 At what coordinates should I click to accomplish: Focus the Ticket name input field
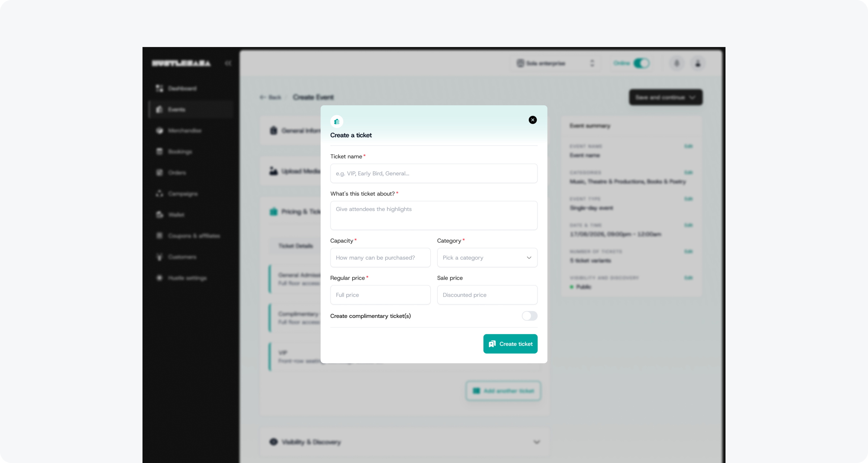coord(434,173)
